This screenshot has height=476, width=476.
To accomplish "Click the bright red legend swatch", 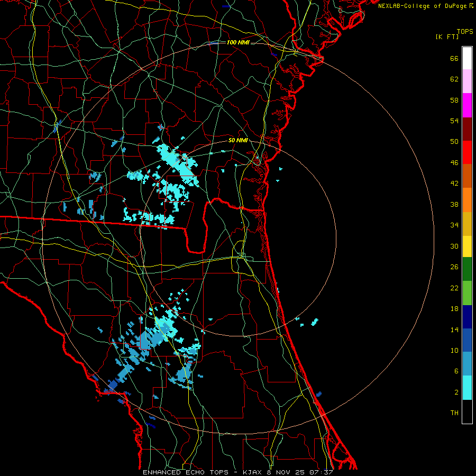I will 467,152.
